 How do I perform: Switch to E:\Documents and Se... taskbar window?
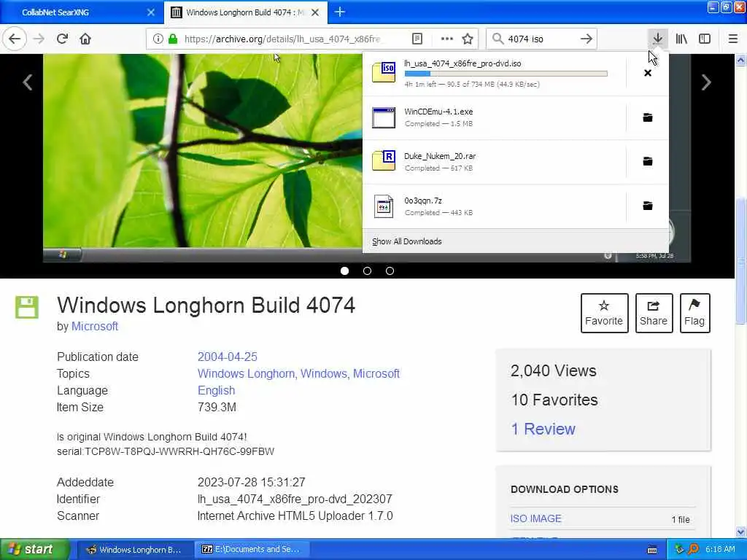point(252,550)
